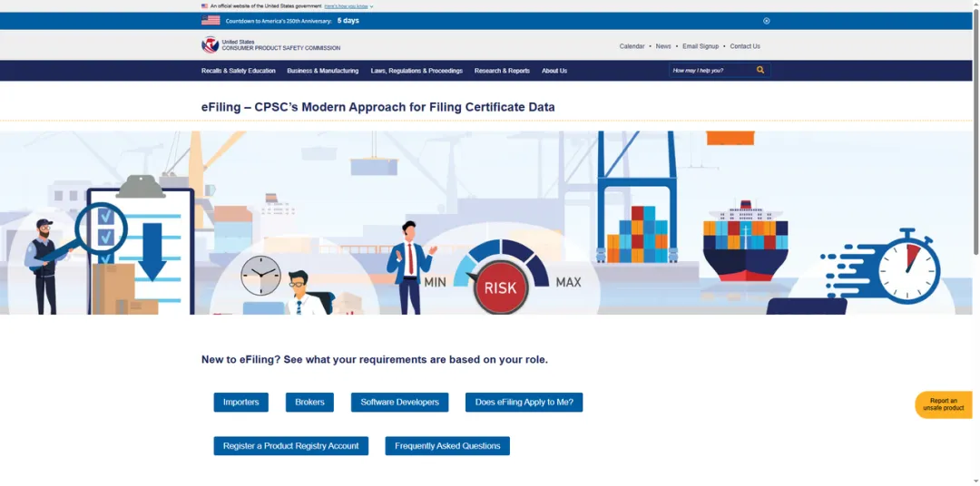Viewport: 980px width, 486px height.
Task: Select the Software Developers button
Action: (x=399, y=403)
